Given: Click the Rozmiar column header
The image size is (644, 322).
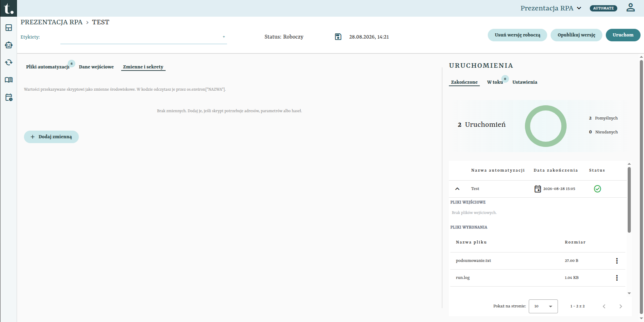Looking at the screenshot, I should [x=575, y=242].
